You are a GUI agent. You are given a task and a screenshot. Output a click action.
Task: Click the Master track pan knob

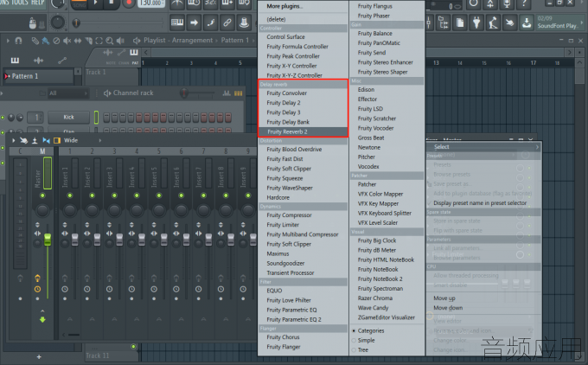pyautogui.click(x=42, y=210)
